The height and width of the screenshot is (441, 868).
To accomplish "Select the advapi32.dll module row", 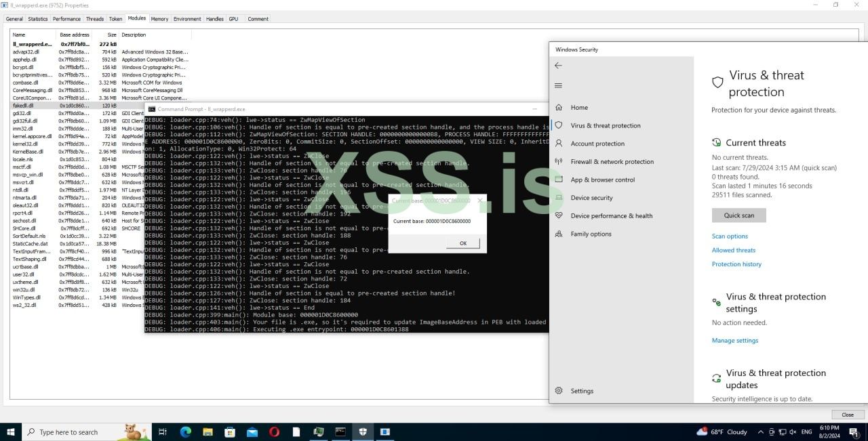I will tap(100, 51).
